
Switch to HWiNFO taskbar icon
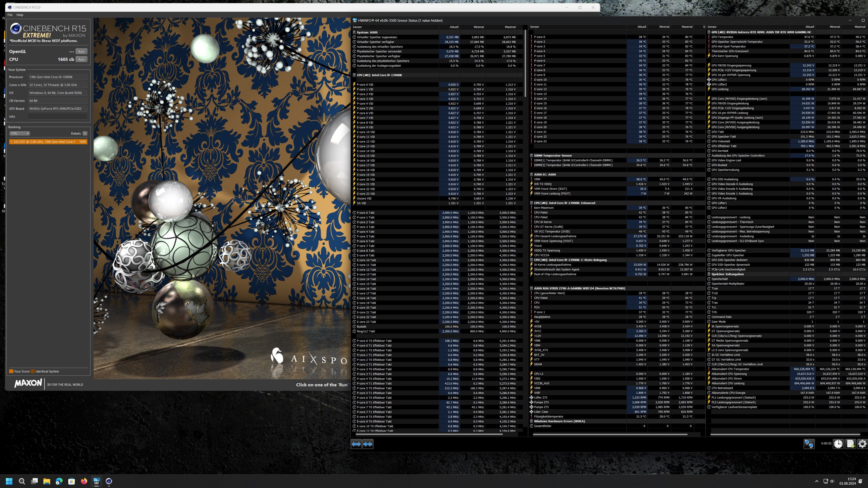pos(96,481)
